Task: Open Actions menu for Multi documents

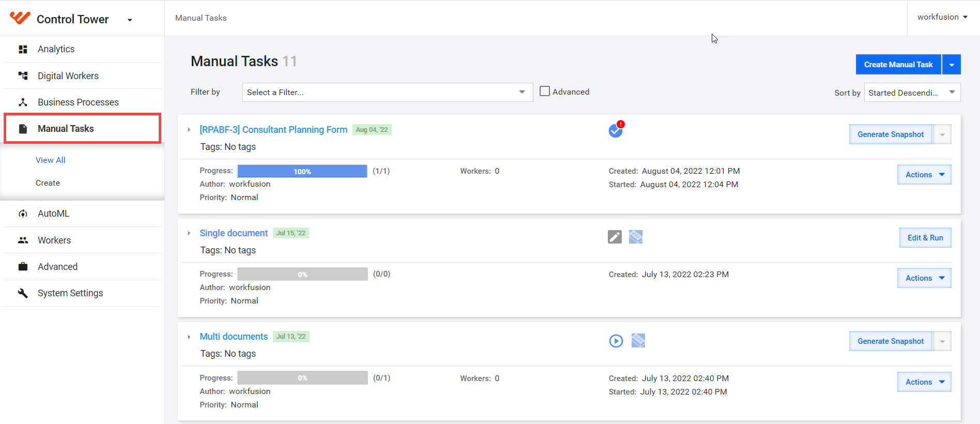Action: (924, 382)
